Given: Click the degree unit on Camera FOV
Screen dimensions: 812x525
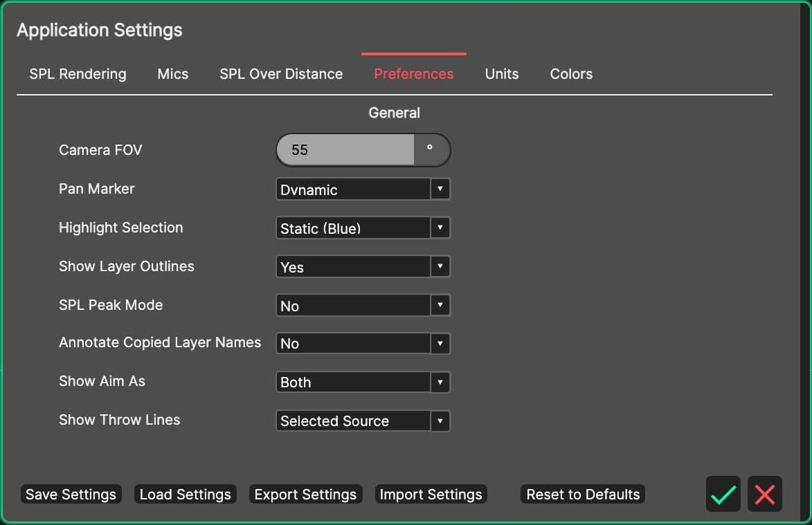Looking at the screenshot, I should click(430, 148).
